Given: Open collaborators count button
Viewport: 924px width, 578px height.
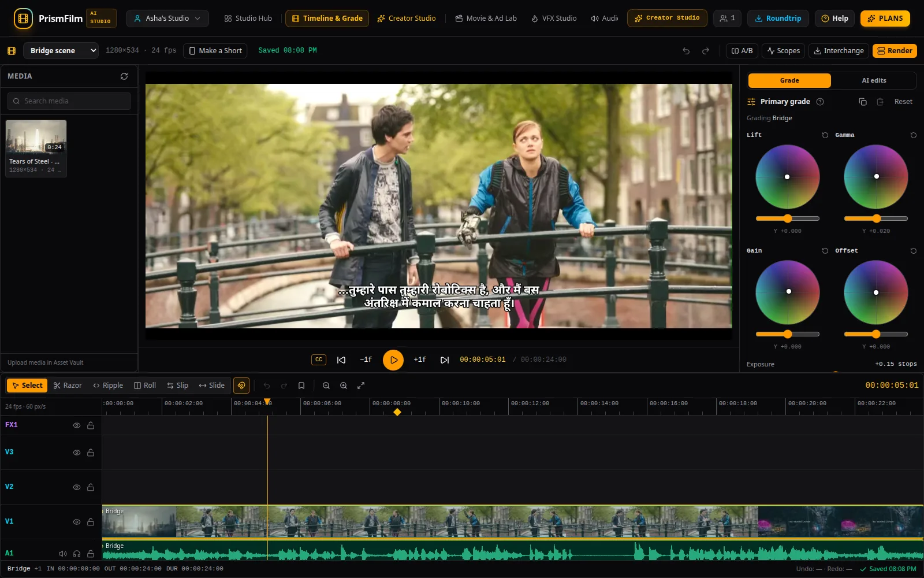Looking at the screenshot, I should pyautogui.click(x=727, y=18).
